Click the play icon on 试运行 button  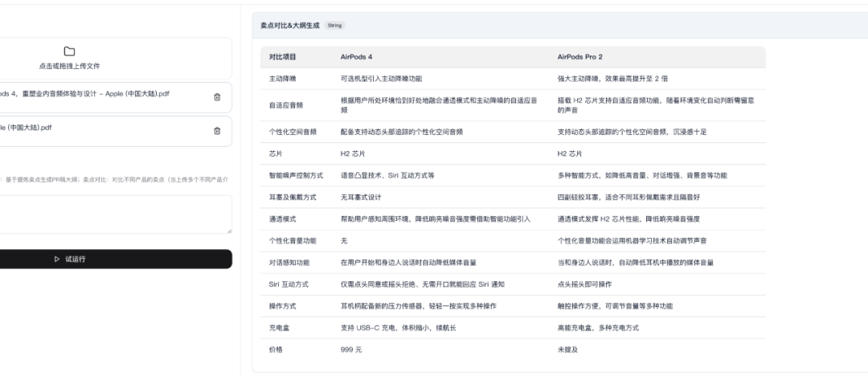[57, 260]
